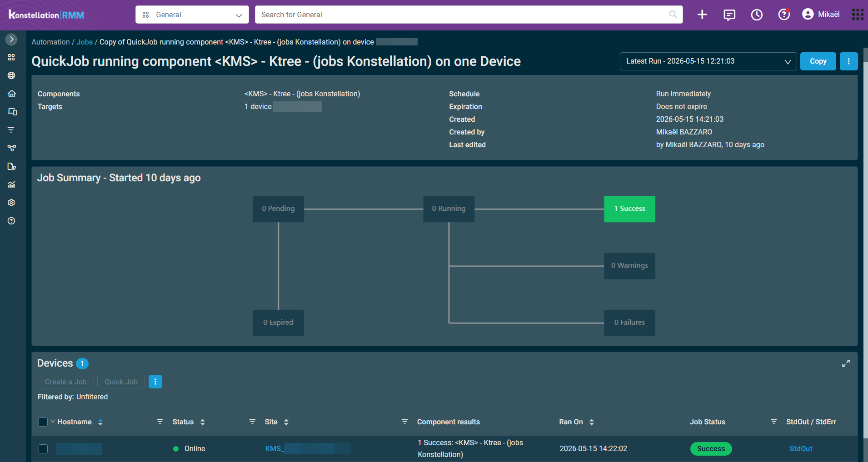The height and width of the screenshot is (462, 868).
Task: Click the 'Run immediately' schedule value
Action: (x=683, y=94)
